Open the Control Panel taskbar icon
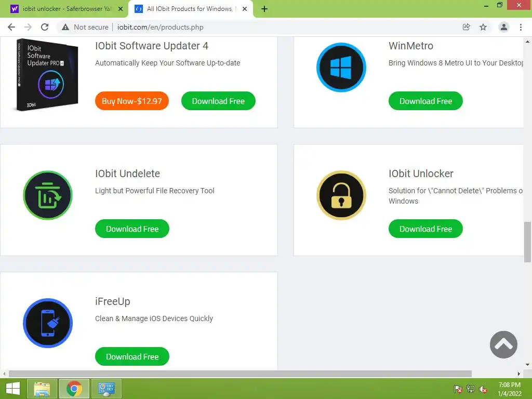The image size is (532, 399). pyautogui.click(x=106, y=389)
